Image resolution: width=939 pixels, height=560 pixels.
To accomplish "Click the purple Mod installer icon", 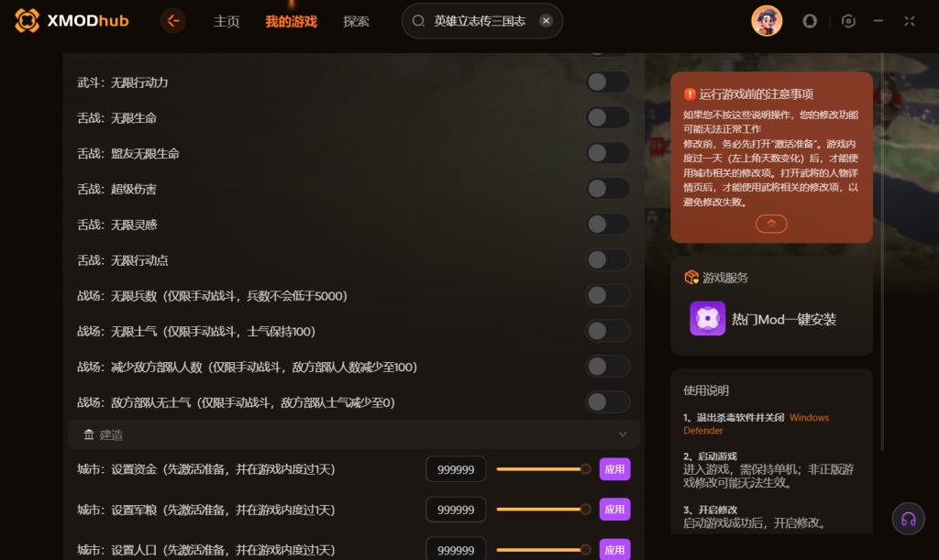I will click(707, 318).
